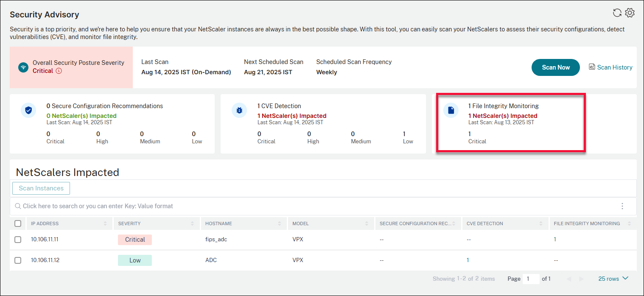Click the CVE Detection count for 10.106.11.12
Screen dimensions: 644x296
coord(468,260)
